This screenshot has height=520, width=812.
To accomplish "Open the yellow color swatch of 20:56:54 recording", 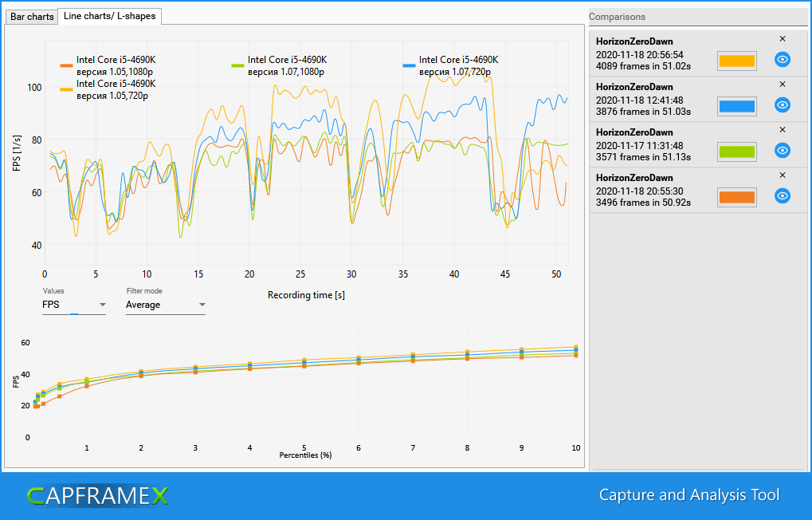I will [x=737, y=61].
